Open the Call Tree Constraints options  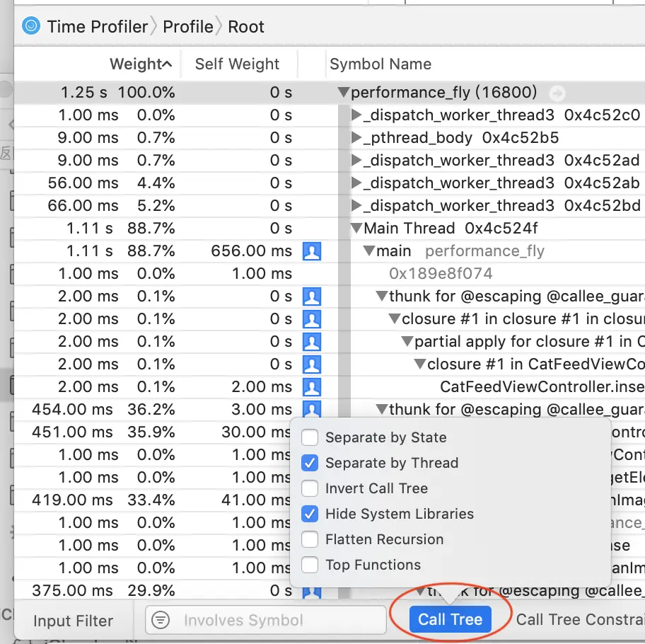pyautogui.click(x=580, y=619)
